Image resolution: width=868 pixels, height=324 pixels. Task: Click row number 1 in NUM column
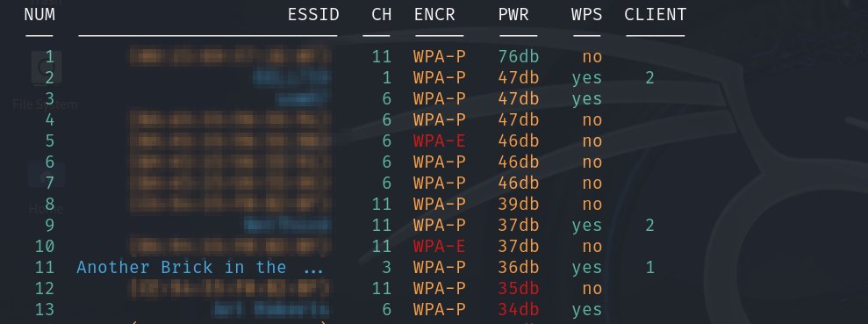50,57
